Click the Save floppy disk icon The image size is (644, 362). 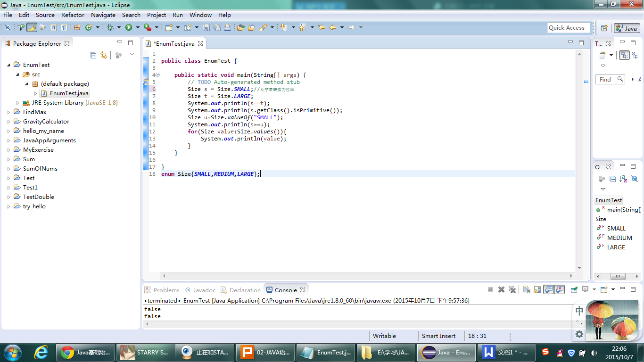(x=206, y=27)
